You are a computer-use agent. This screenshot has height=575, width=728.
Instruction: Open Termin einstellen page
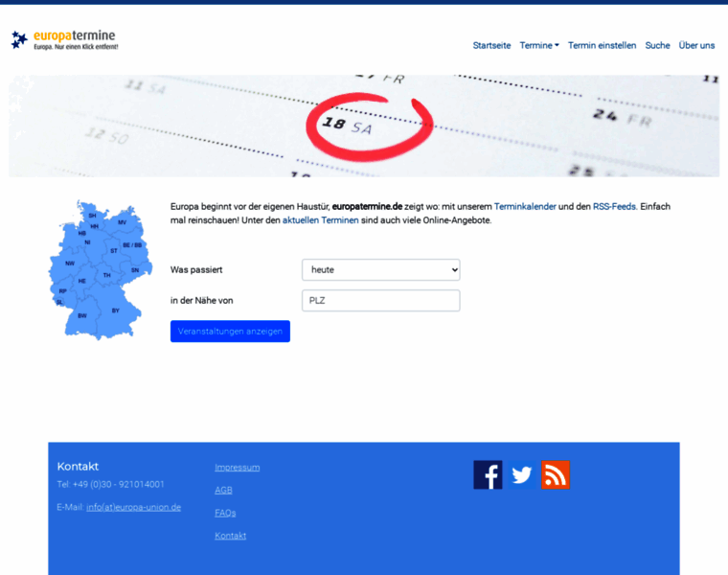click(602, 45)
